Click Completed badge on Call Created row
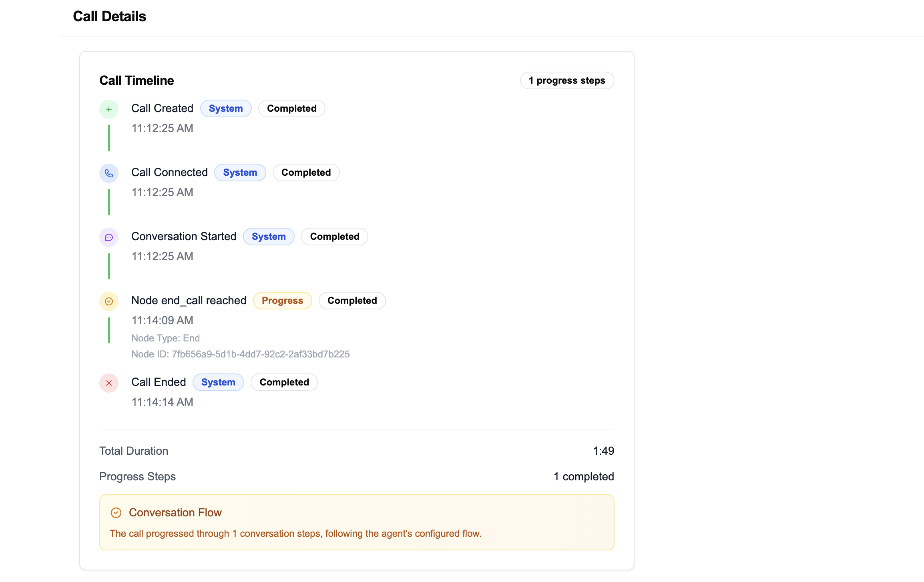 291,108
